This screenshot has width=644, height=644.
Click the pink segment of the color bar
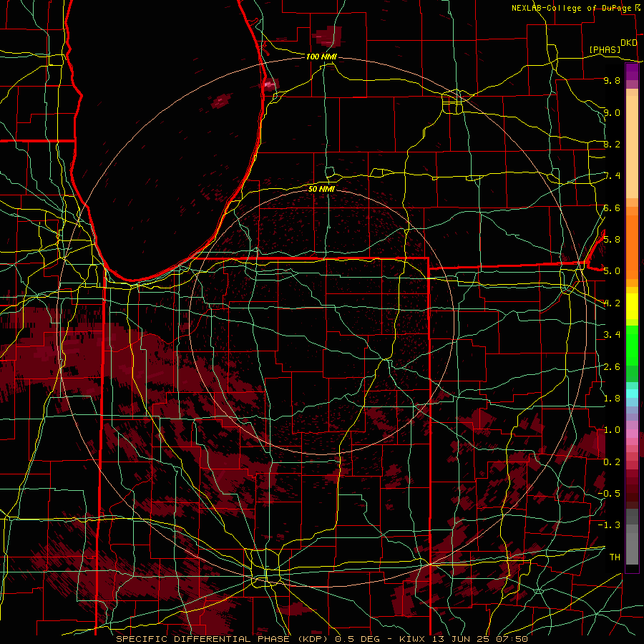[x=632, y=434]
